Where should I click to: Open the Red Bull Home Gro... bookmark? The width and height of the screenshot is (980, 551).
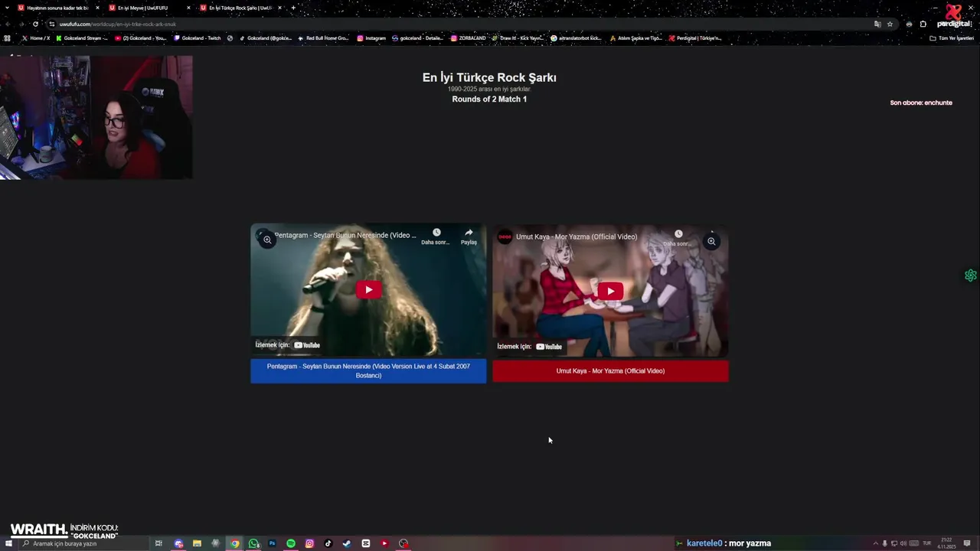tap(323, 37)
